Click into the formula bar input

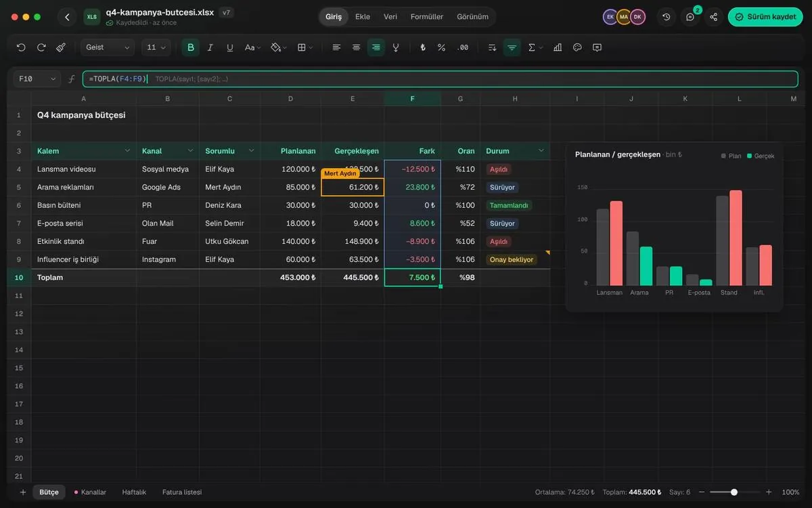440,79
